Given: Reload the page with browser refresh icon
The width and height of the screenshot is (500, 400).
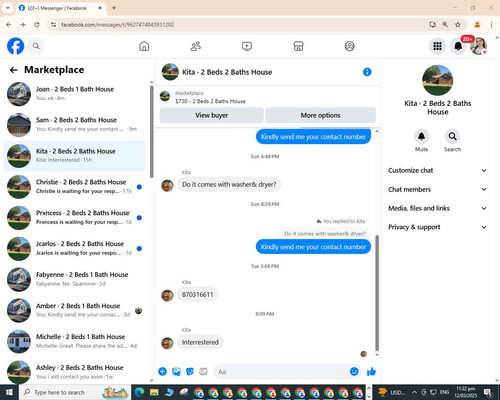Looking at the screenshot, I should coord(37,24).
